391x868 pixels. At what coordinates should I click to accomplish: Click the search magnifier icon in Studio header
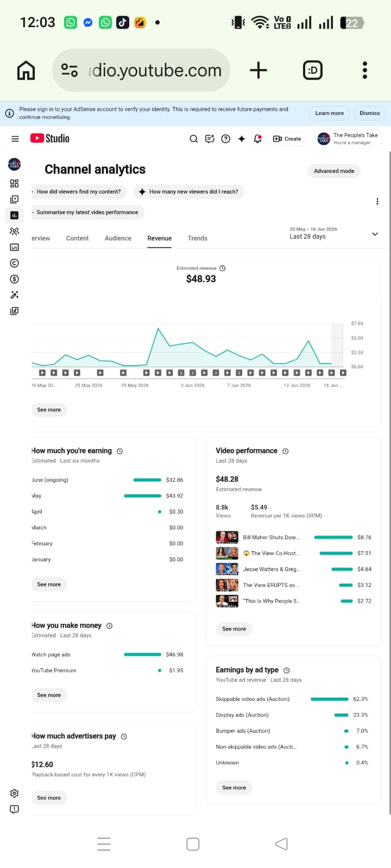coord(193,139)
